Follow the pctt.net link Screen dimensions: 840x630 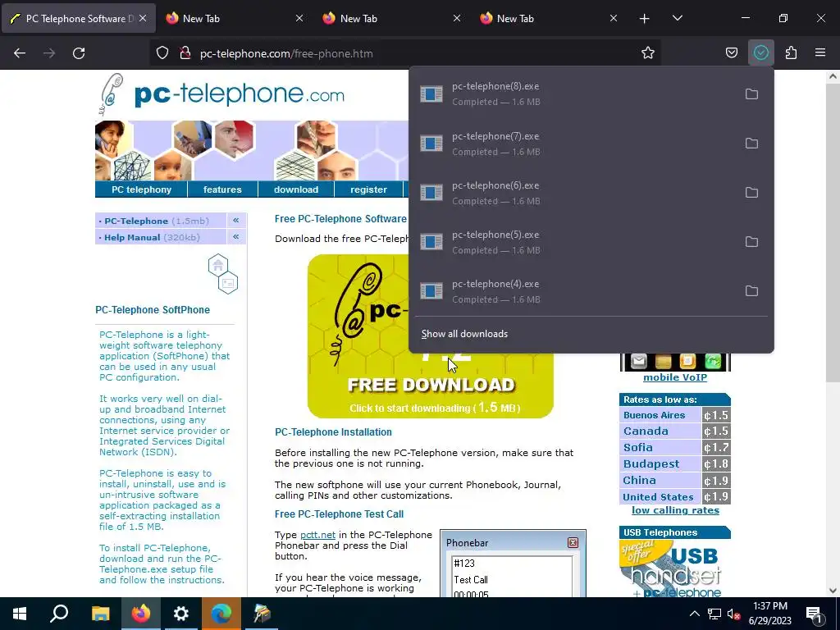coord(317,535)
